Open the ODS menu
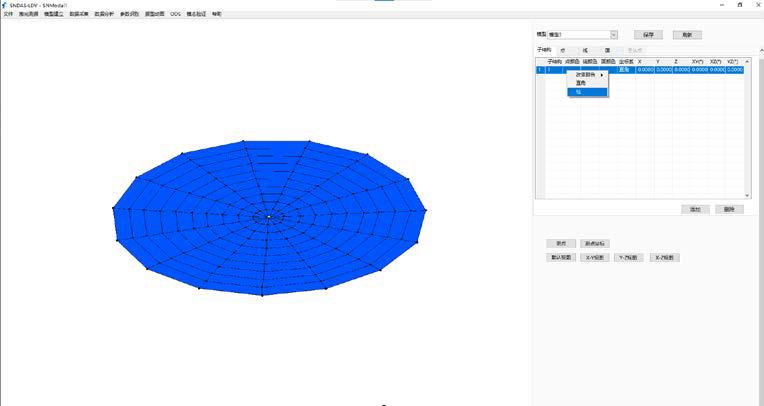The image size is (764, 406). click(176, 15)
